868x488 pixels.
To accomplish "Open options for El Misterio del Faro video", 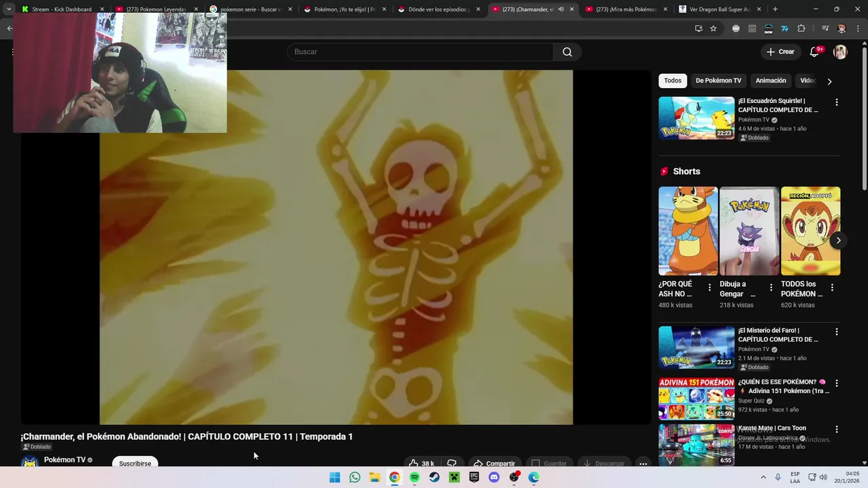I will (836, 332).
